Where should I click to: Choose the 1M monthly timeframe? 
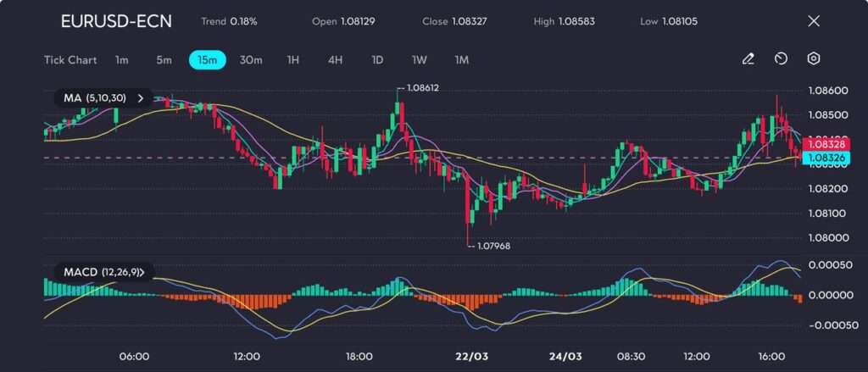coord(461,60)
